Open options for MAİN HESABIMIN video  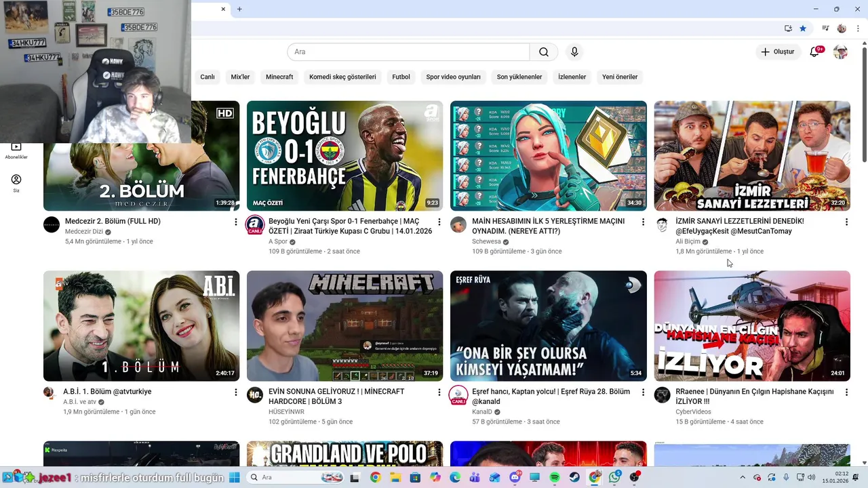coord(643,222)
